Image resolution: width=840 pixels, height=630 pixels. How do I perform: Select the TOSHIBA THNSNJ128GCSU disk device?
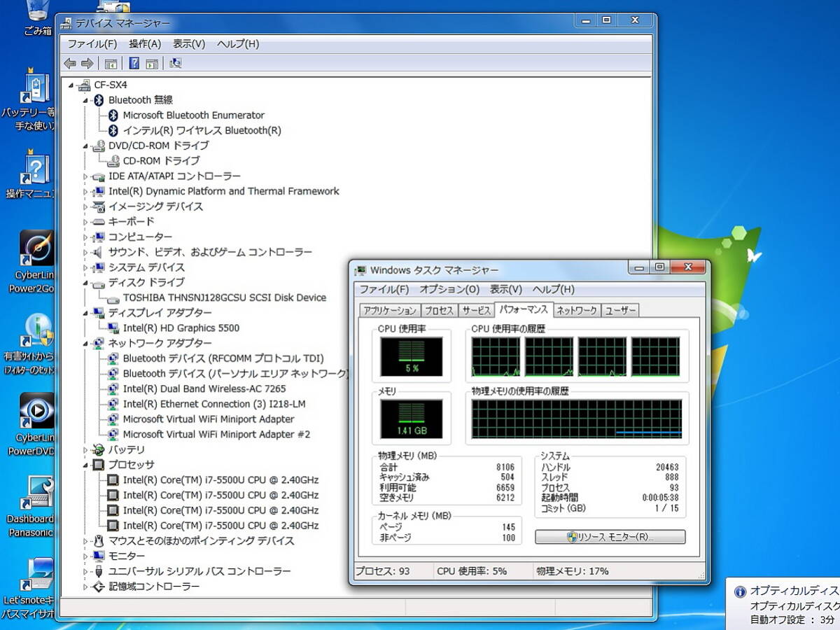[x=224, y=297]
